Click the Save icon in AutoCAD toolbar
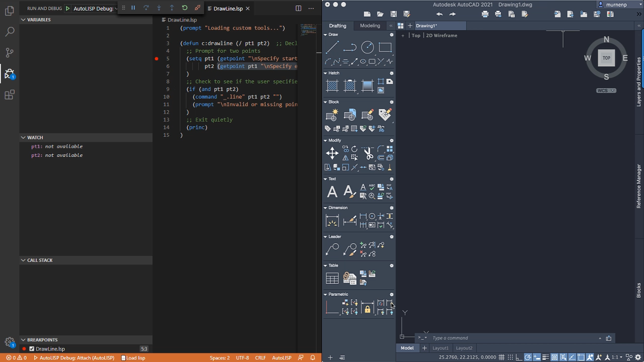The width and height of the screenshot is (644, 362). pos(393,14)
